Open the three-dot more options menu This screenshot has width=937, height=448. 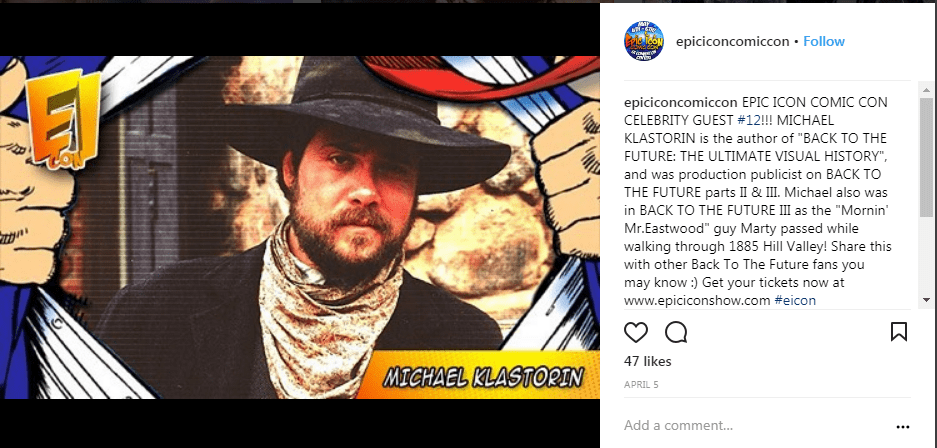(x=902, y=426)
